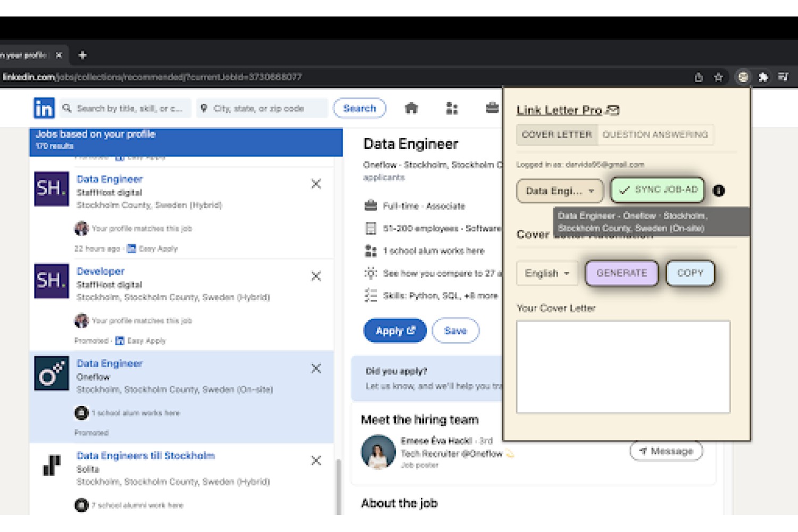Dismiss the Developer job card
The height and width of the screenshot is (532, 798).
316,276
